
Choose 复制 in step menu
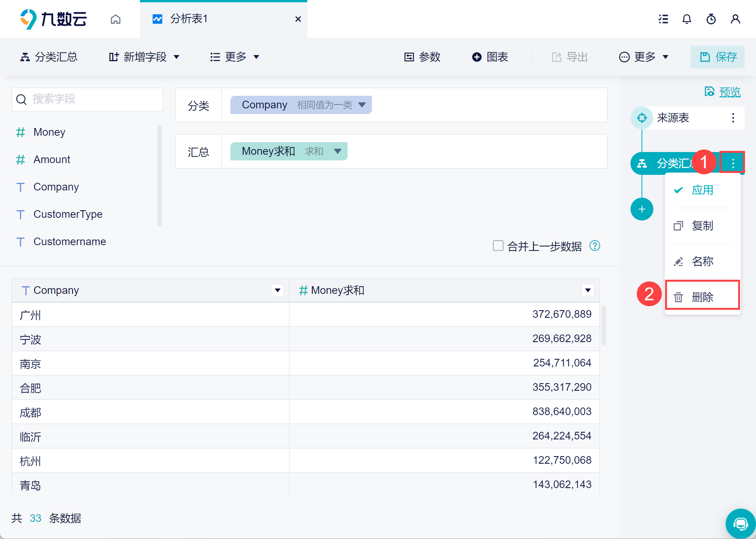pos(702,225)
